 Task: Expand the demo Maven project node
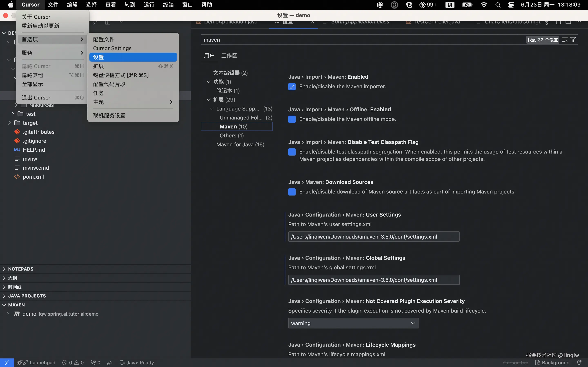click(x=8, y=314)
